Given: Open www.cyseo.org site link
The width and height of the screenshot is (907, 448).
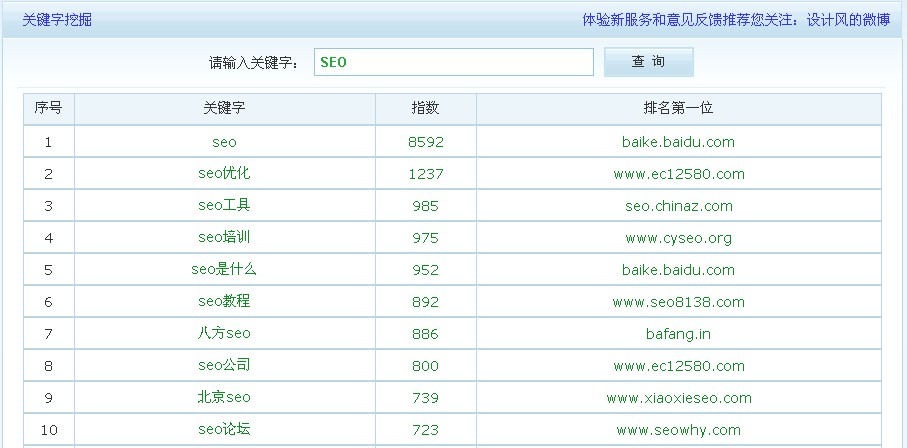Looking at the screenshot, I should pyautogui.click(x=679, y=238).
